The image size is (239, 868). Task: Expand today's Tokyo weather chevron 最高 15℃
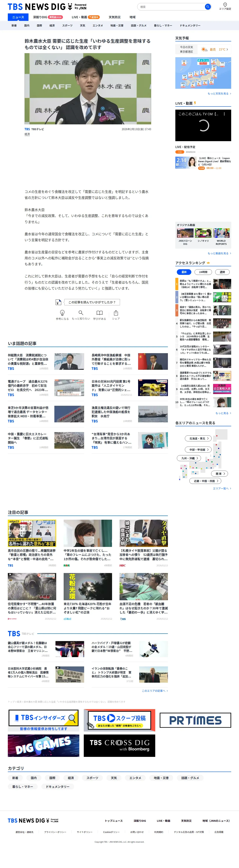coord(227,50)
